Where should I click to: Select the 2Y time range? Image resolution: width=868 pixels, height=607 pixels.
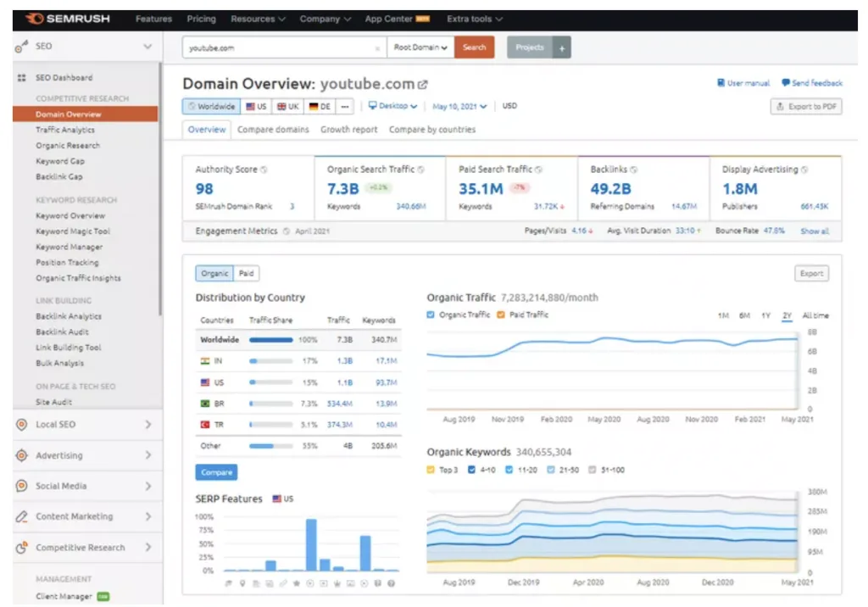(787, 316)
